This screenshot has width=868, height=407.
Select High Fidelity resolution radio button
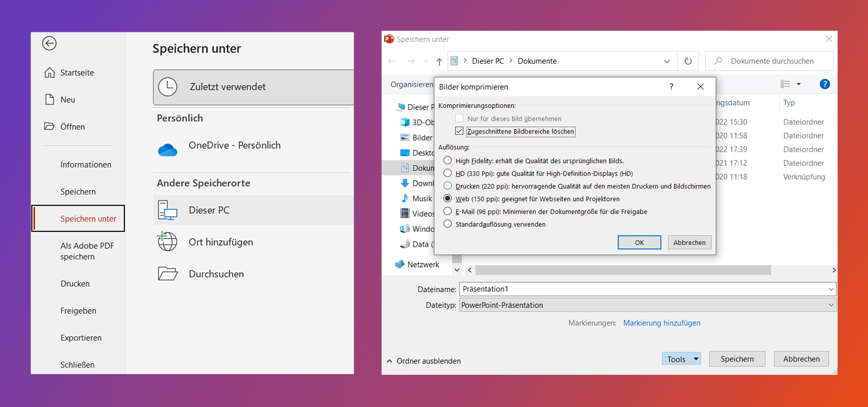click(x=448, y=160)
